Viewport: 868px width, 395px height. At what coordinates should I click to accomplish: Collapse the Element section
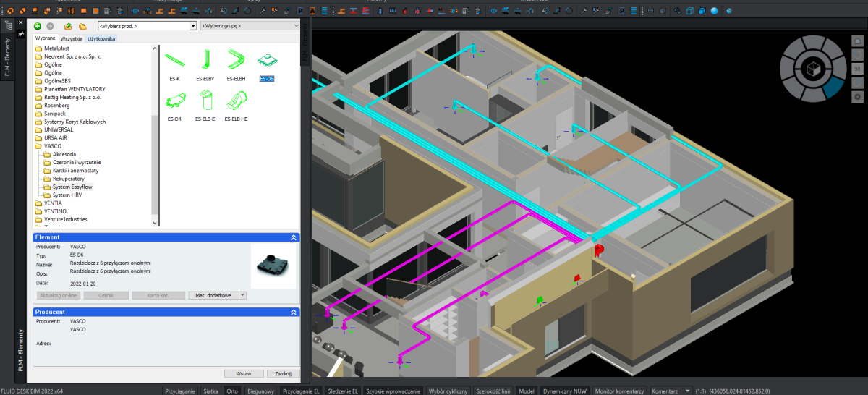pos(294,237)
